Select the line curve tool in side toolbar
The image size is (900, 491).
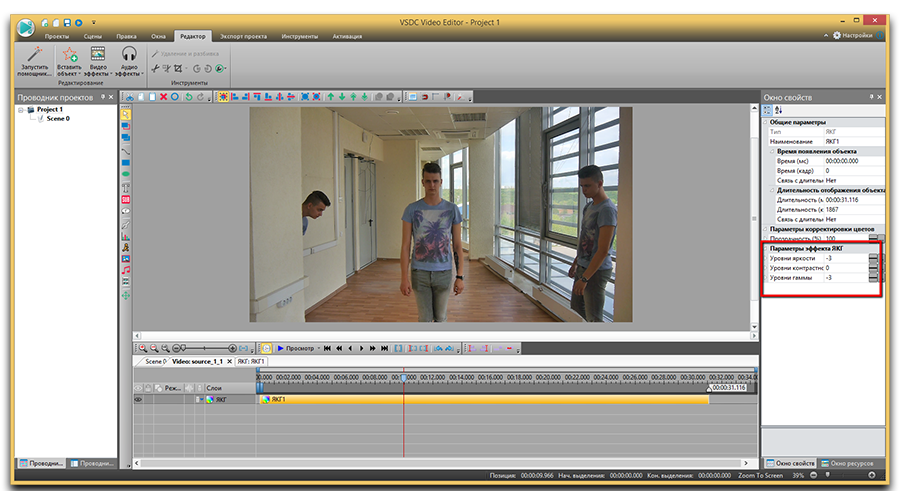[x=126, y=152]
